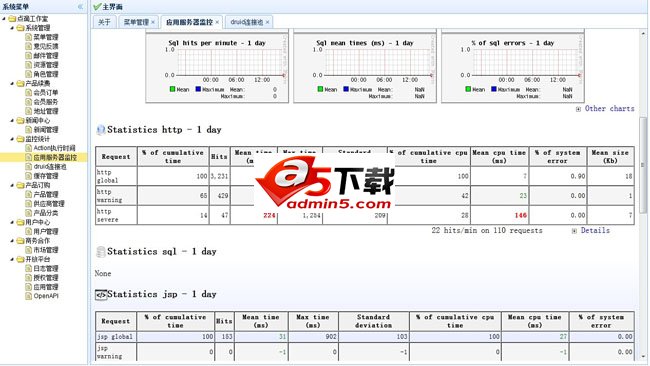The height and width of the screenshot is (366, 650).
Task: Click the page icon beside druid连接池 in tree
Action: tap(29, 167)
